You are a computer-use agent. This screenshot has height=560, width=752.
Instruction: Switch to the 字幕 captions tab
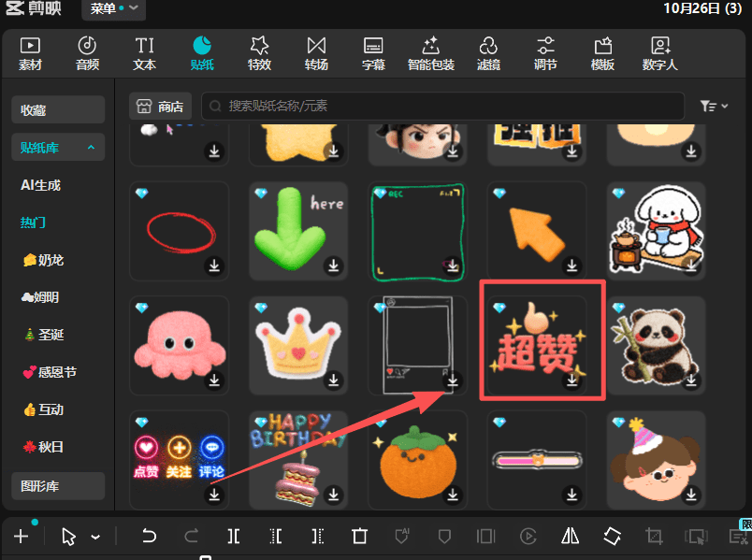coord(373,53)
